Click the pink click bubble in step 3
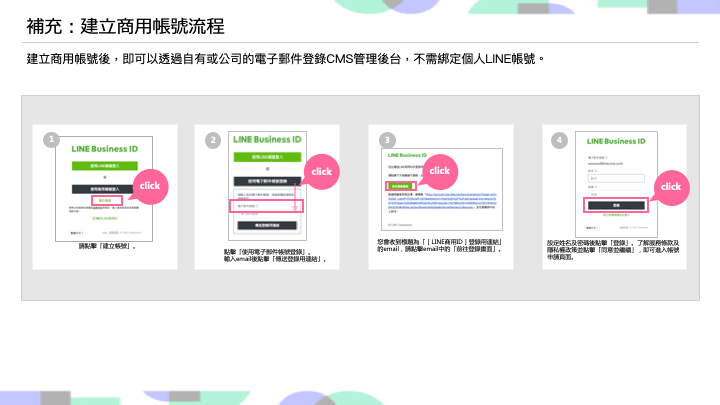 [439, 171]
